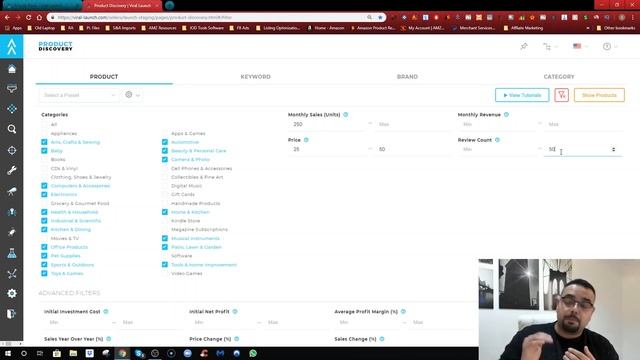640x360 pixels.
Task: Select the Product tab
Action: tap(104, 77)
